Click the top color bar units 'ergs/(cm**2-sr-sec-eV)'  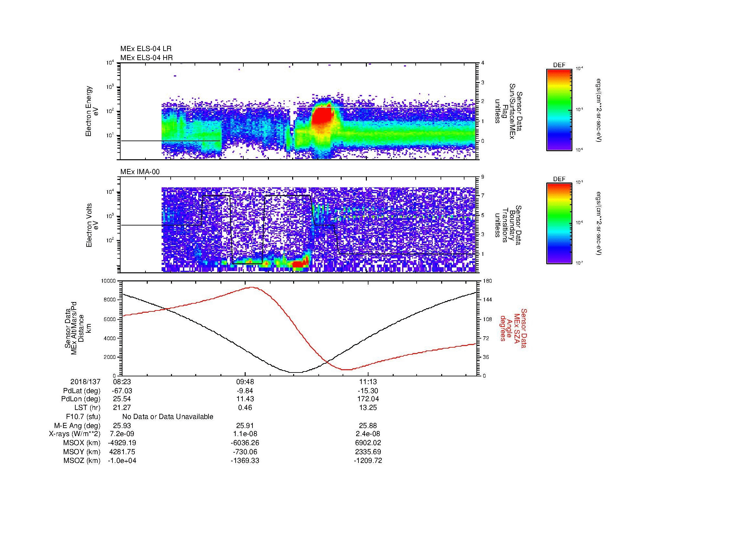tap(599, 110)
